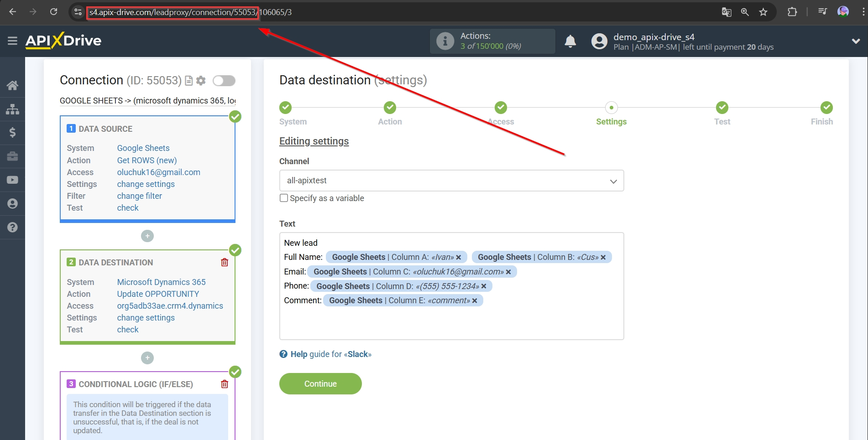Bookmark this page with the star icon

point(763,12)
